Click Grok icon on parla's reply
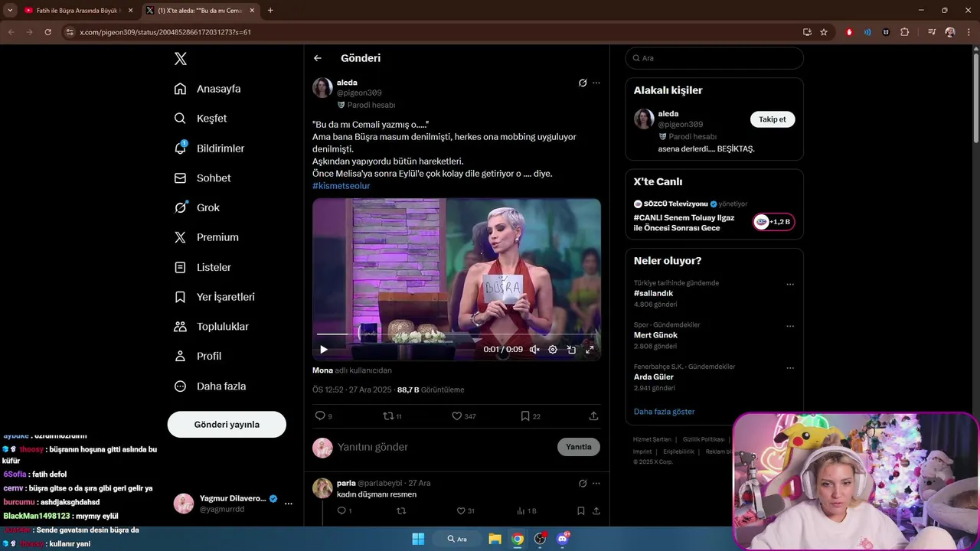This screenshot has width=980, height=551. [x=582, y=484]
